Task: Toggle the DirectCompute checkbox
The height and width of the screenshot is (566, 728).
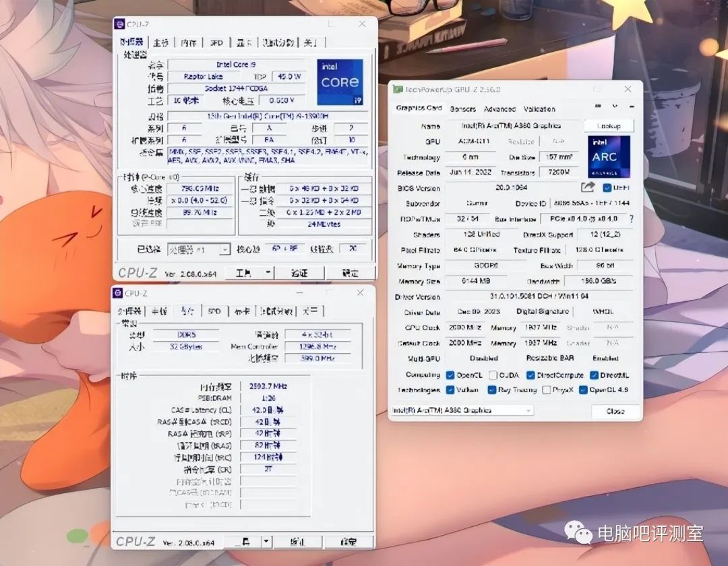Action: (530, 375)
